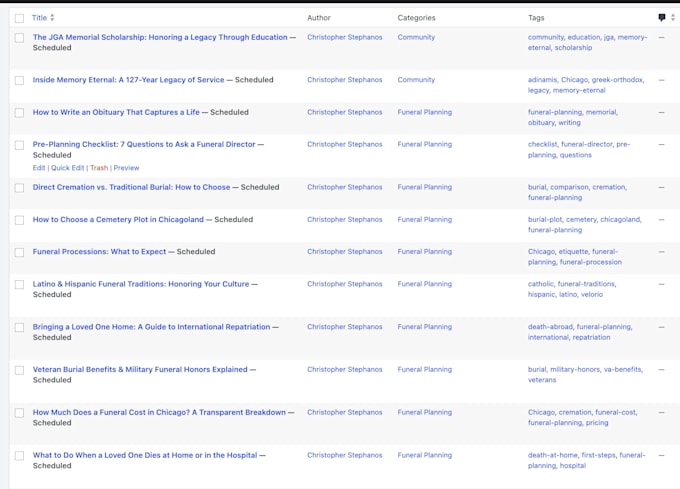Open Funeral Processions: What to Expect
The width and height of the screenshot is (680, 489).
click(x=99, y=251)
